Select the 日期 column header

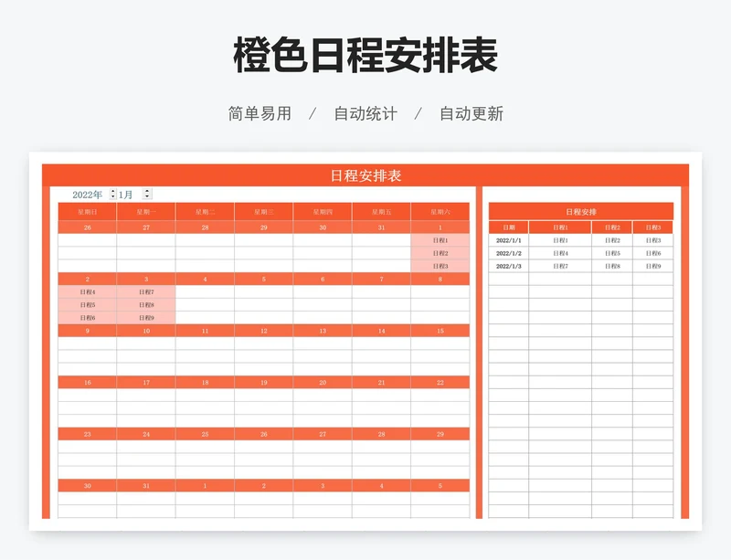509,227
